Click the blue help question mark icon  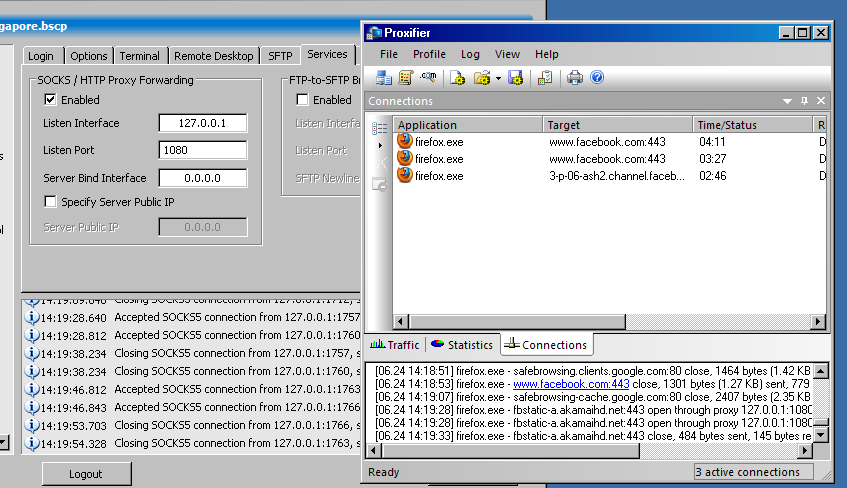pos(597,78)
